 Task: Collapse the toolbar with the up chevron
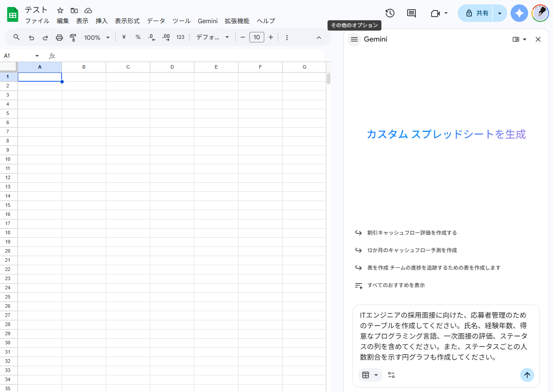click(x=319, y=38)
